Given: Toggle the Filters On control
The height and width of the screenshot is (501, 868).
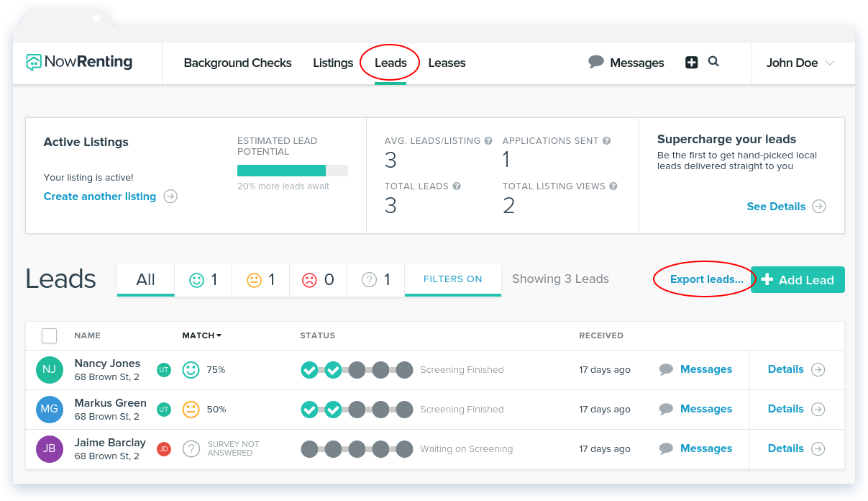Looking at the screenshot, I should point(453,279).
